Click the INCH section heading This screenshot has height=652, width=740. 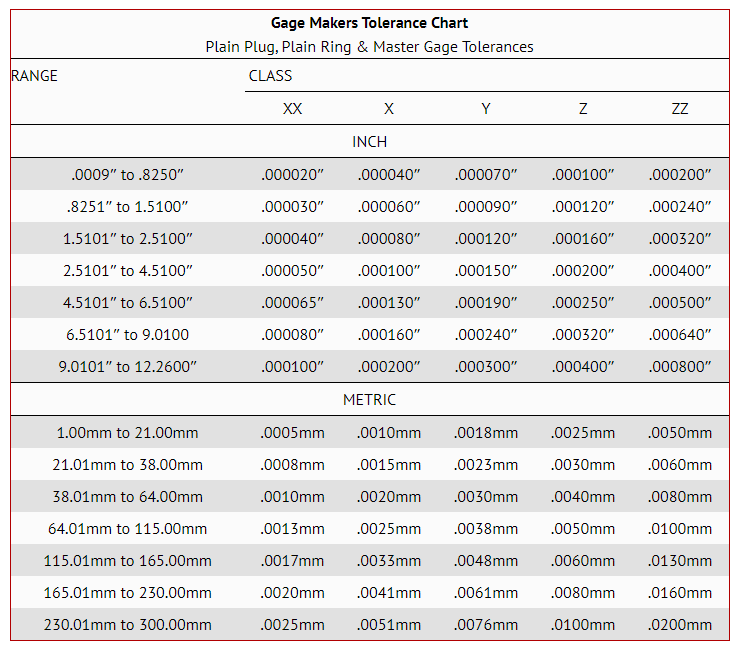(369, 142)
